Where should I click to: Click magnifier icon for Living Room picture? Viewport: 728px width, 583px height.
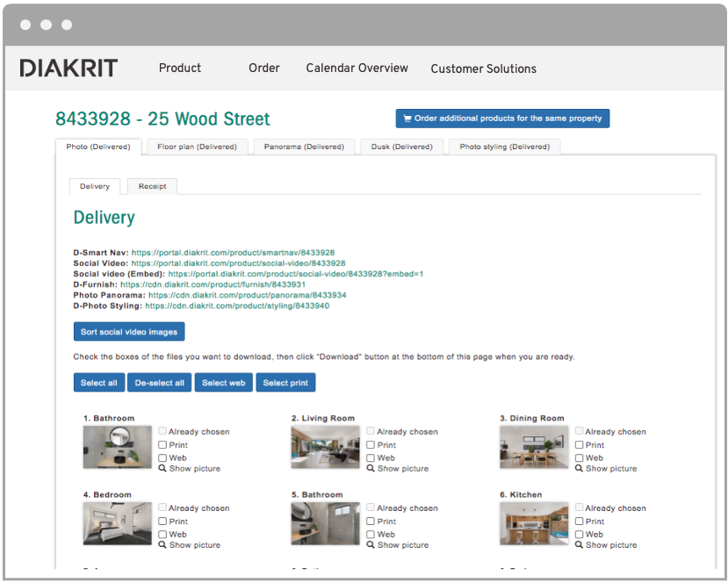pyautogui.click(x=371, y=469)
